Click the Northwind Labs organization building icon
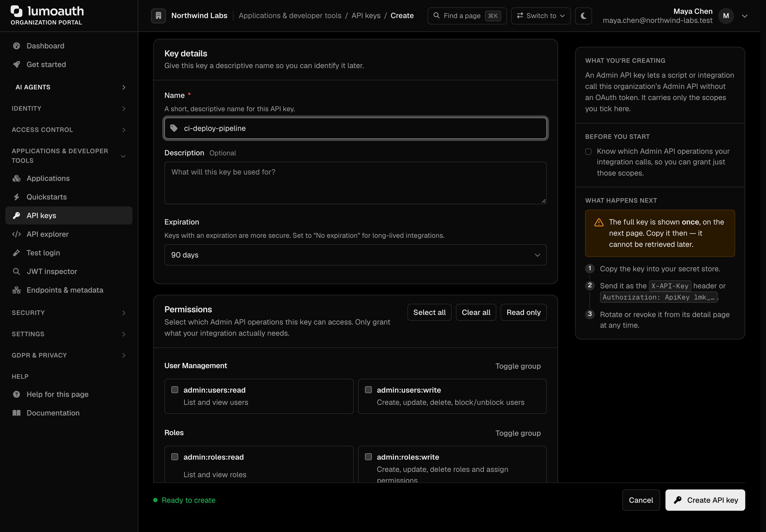766x532 pixels. tap(158, 16)
